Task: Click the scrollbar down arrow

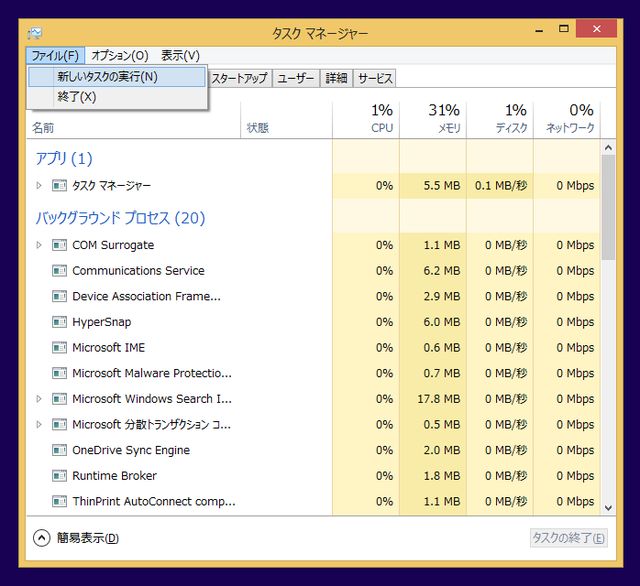Action: pyautogui.click(x=608, y=508)
